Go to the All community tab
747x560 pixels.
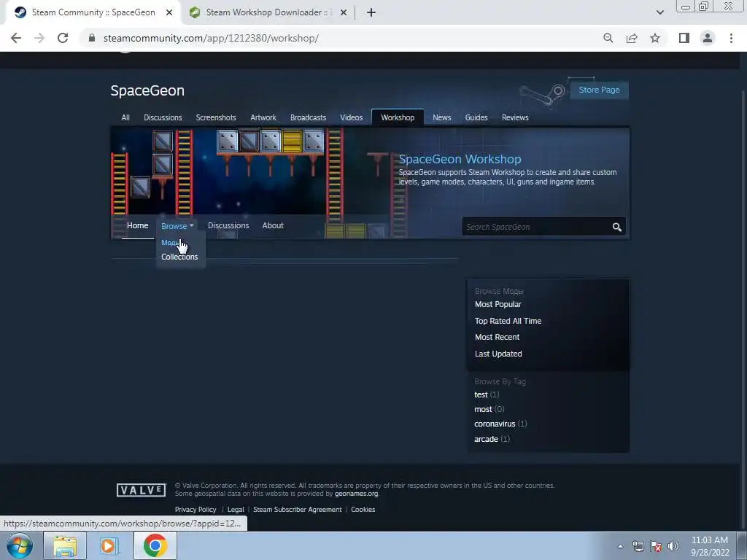pos(125,117)
